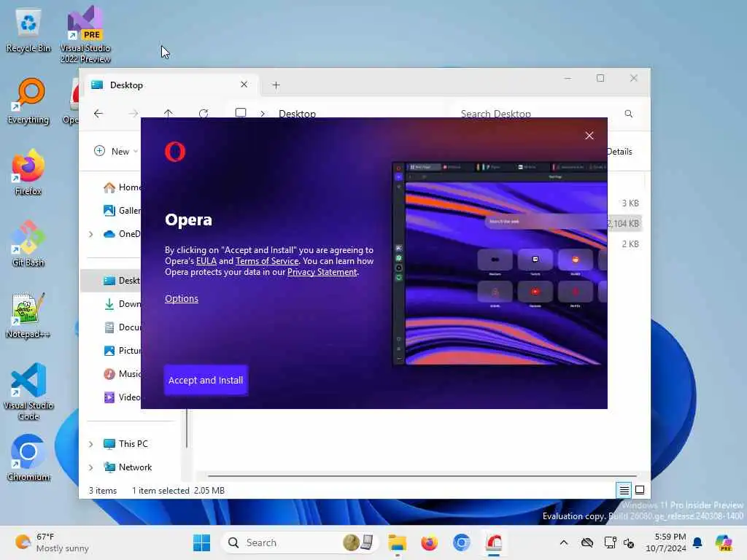This screenshot has width=747, height=560.
Task: Select Documents in the navigation pane
Action: click(x=122, y=327)
